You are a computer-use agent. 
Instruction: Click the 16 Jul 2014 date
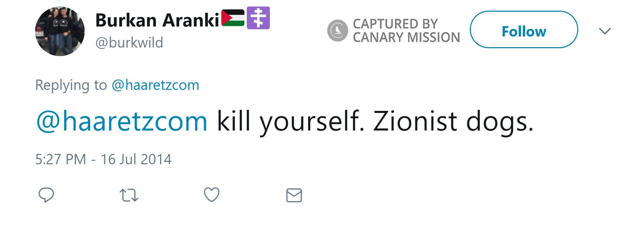(136, 159)
